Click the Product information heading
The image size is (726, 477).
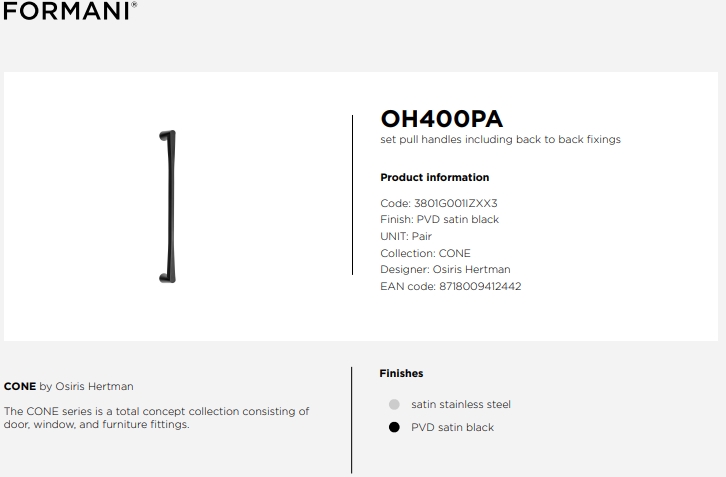pos(434,177)
